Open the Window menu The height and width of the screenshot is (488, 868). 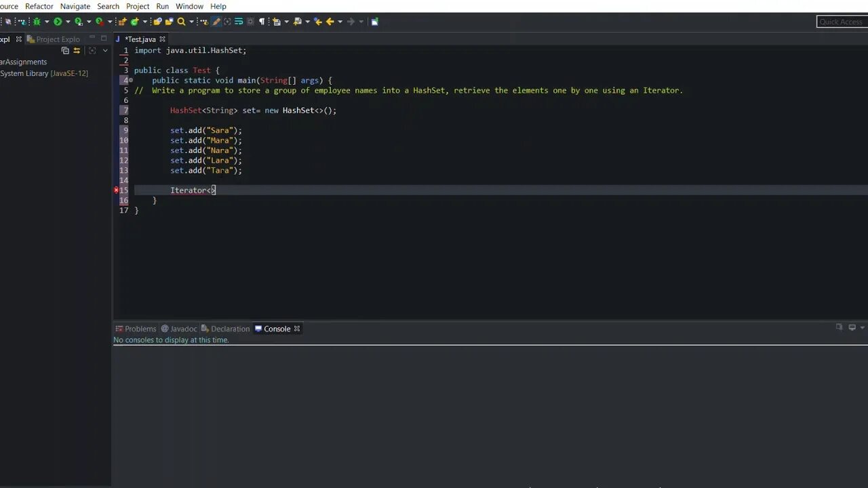click(189, 6)
